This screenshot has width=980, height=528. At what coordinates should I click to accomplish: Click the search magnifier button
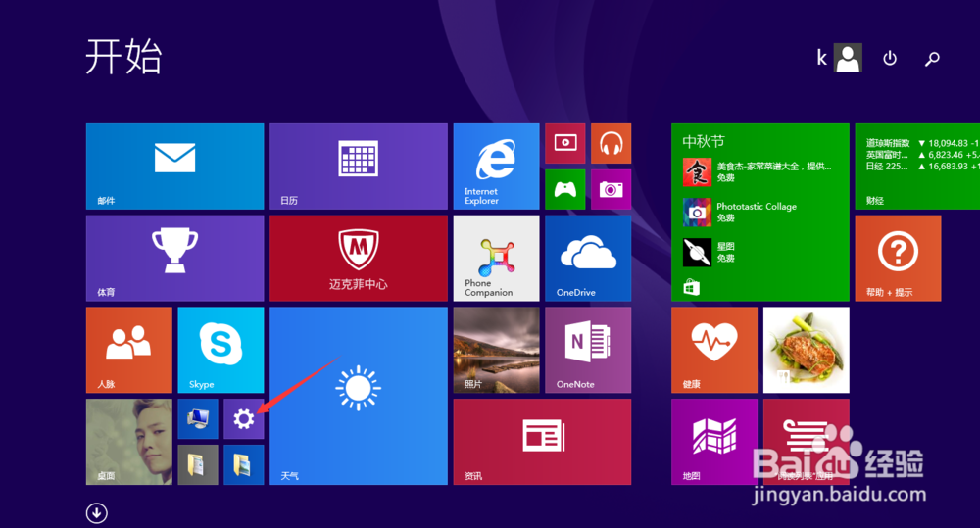click(932, 59)
